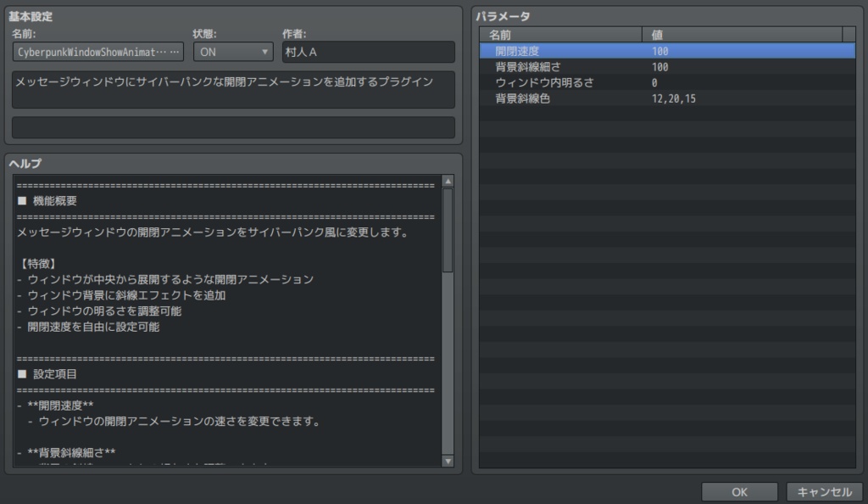This screenshot has height=504, width=868.
Task: Click the キャンセル button
Action: coord(824,490)
